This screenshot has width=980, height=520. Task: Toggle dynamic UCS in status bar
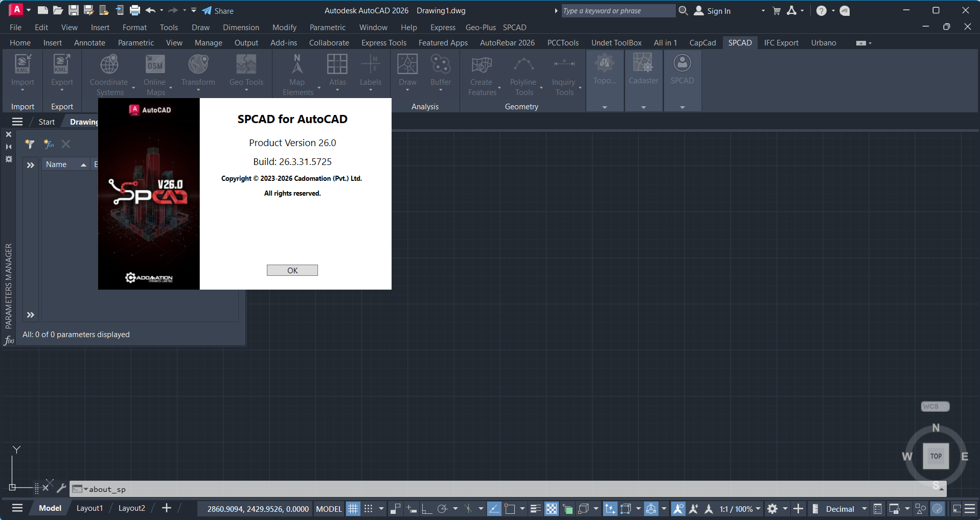610,509
